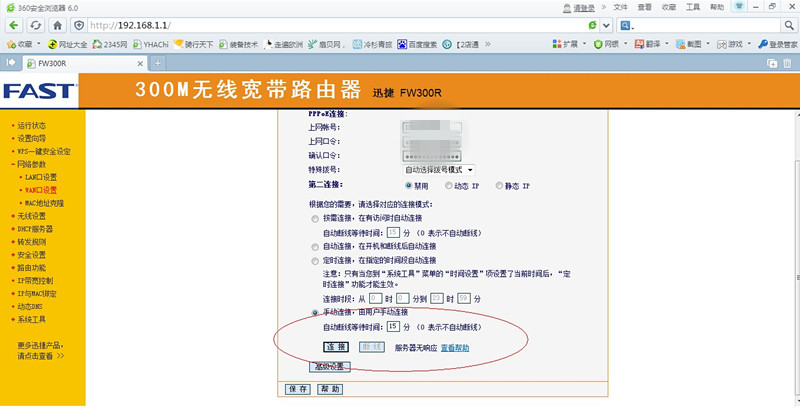This screenshot has width=800, height=408.
Task: Expand the DHCP服务器 menu section
Action: tap(32, 229)
